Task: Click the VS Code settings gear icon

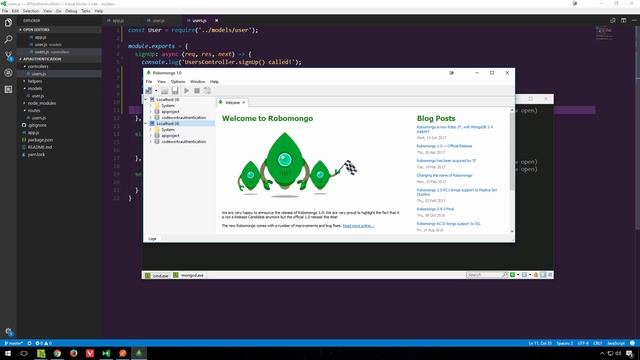Action: click(x=9, y=332)
